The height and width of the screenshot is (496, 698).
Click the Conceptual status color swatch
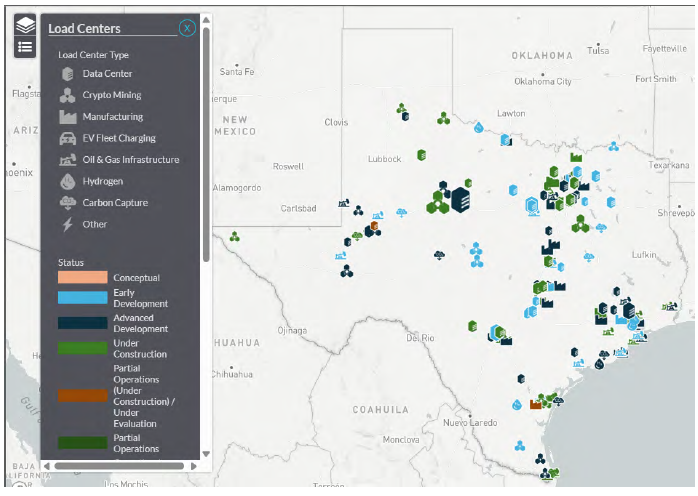[x=82, y=277]
